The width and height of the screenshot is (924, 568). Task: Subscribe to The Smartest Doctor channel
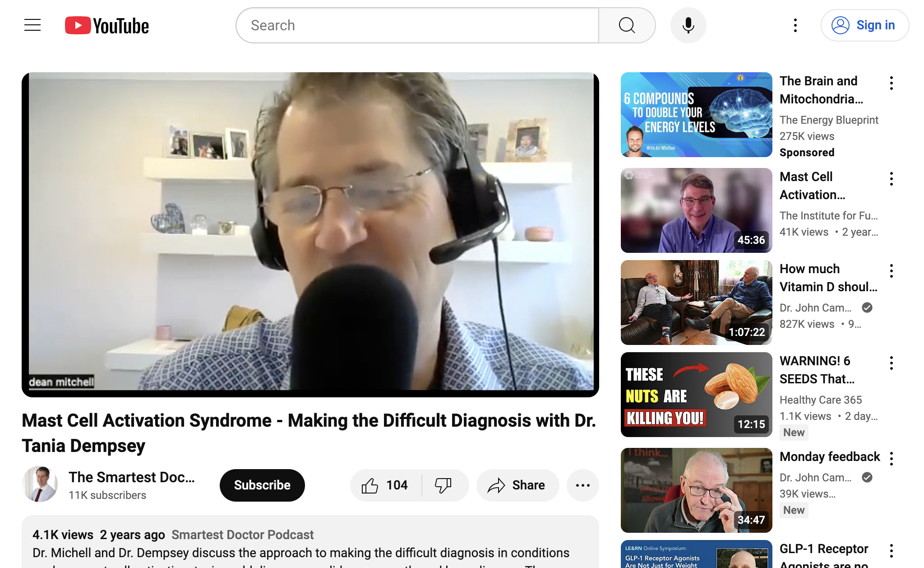(x=262, y=485)
